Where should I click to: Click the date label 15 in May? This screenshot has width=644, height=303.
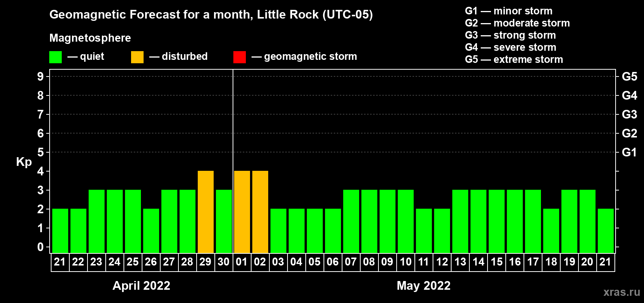pos(497,262)
